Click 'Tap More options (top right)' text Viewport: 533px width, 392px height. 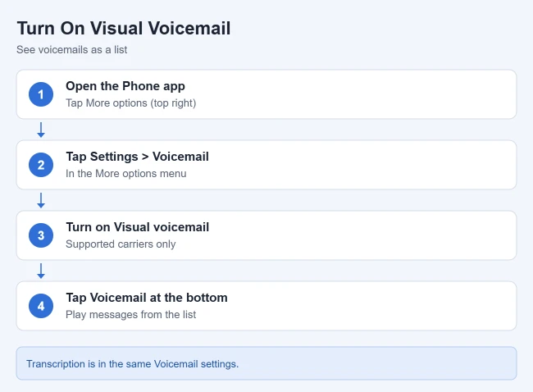[131, 103]
